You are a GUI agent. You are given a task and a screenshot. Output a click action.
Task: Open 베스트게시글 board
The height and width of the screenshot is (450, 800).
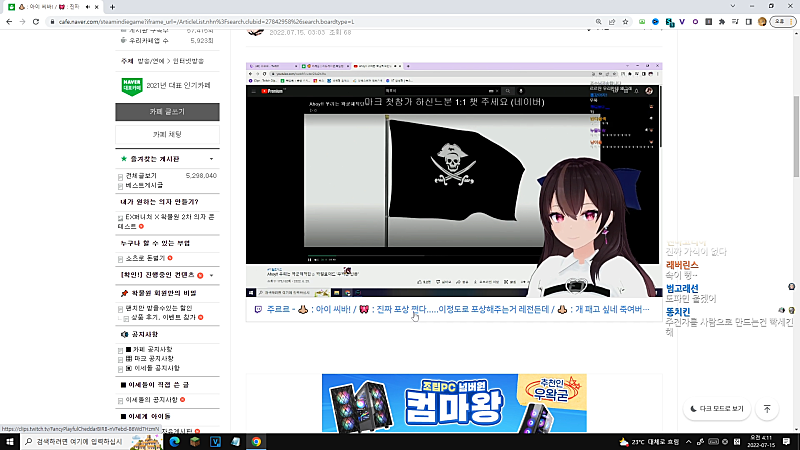[144, 185]
